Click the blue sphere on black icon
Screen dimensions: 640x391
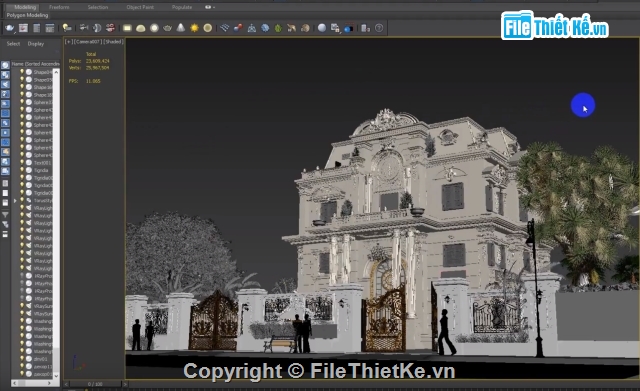pyautogui.click(x=349, y=28)
